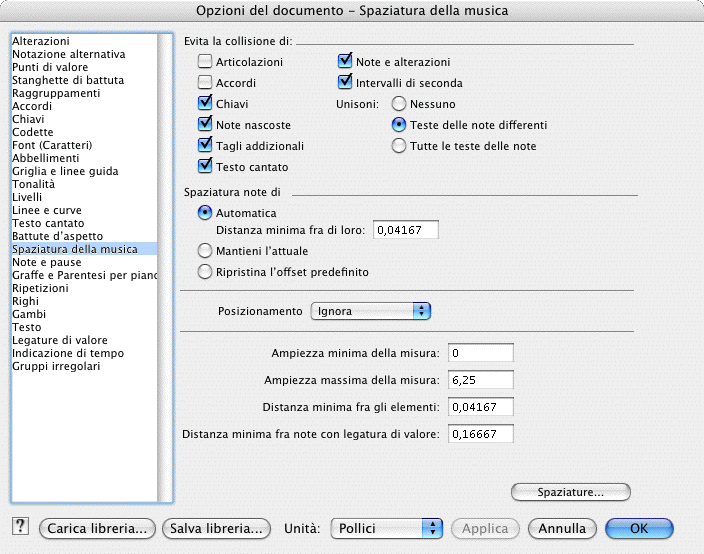704x554 pixels.
Task: Uncheck the Testo cantato checkbox
Action: click(206, 167)
